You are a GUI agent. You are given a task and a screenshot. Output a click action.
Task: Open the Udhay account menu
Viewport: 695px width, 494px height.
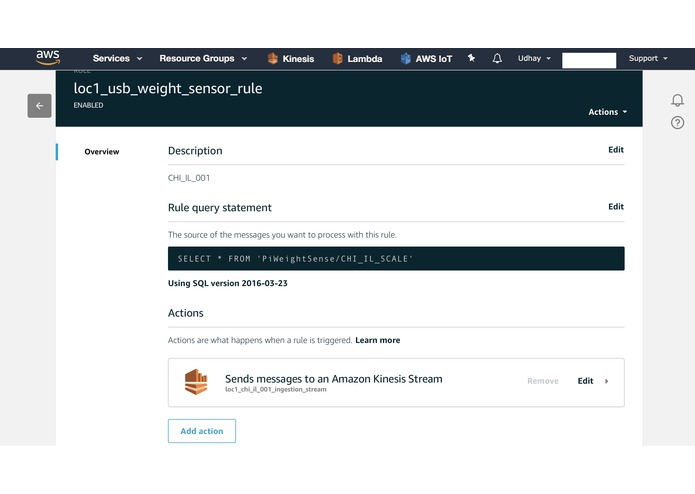[x=534, y=58]
